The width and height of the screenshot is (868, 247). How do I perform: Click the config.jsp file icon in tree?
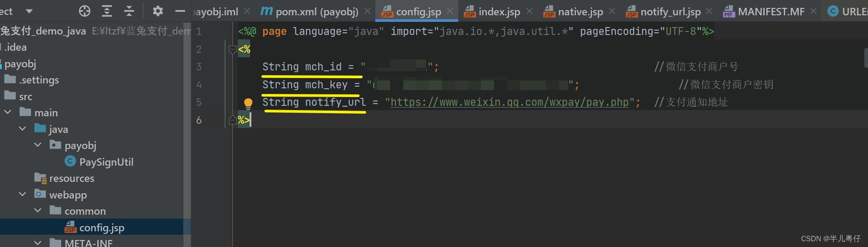pos(70,227)
